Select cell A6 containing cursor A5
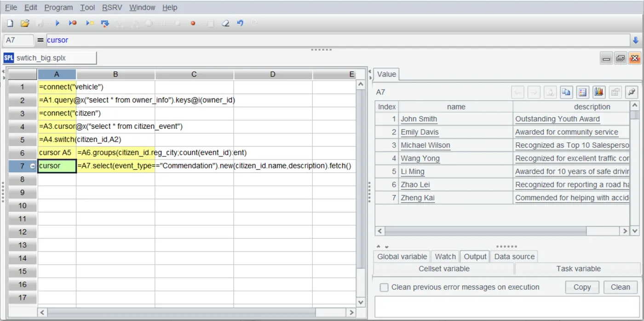Screen dimensions: 644x321 coord(57,152)
